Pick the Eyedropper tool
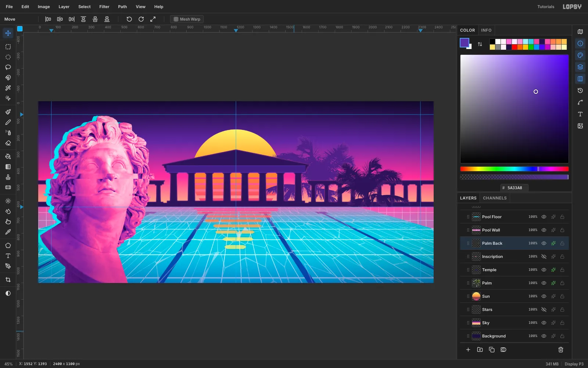The width and height of the screenshot is (588, 368). pos(8,232)
